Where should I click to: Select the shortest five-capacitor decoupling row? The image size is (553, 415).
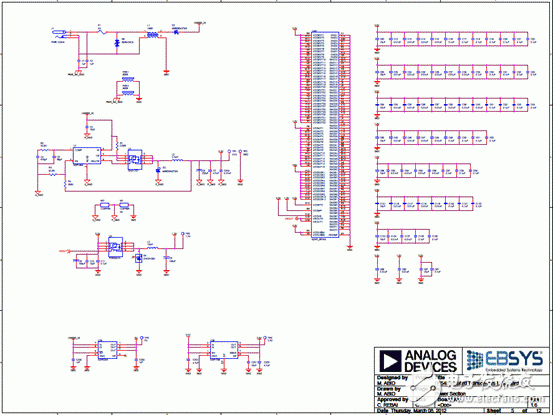(x=407, y=236)
